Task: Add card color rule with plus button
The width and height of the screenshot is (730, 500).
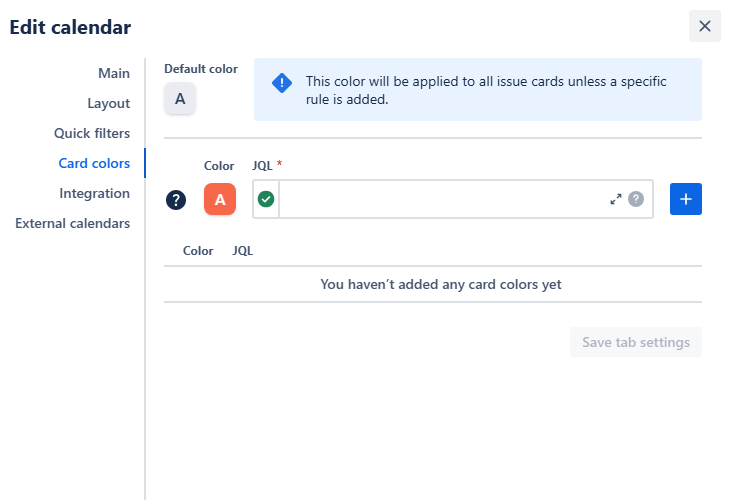Action: coord(686,199)
